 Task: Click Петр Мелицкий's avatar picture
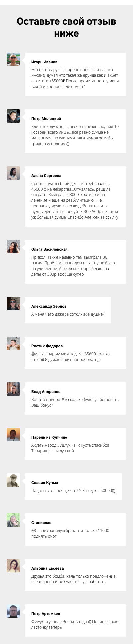13,116
